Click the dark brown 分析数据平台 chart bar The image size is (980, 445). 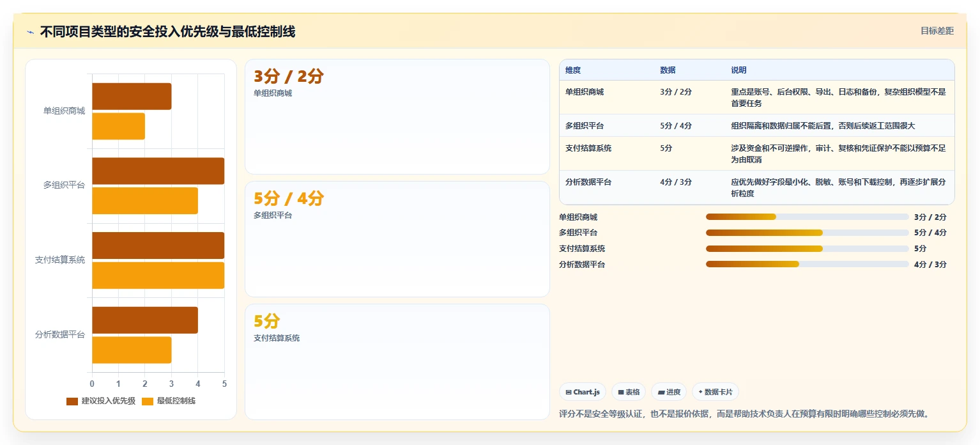(145, 320)
